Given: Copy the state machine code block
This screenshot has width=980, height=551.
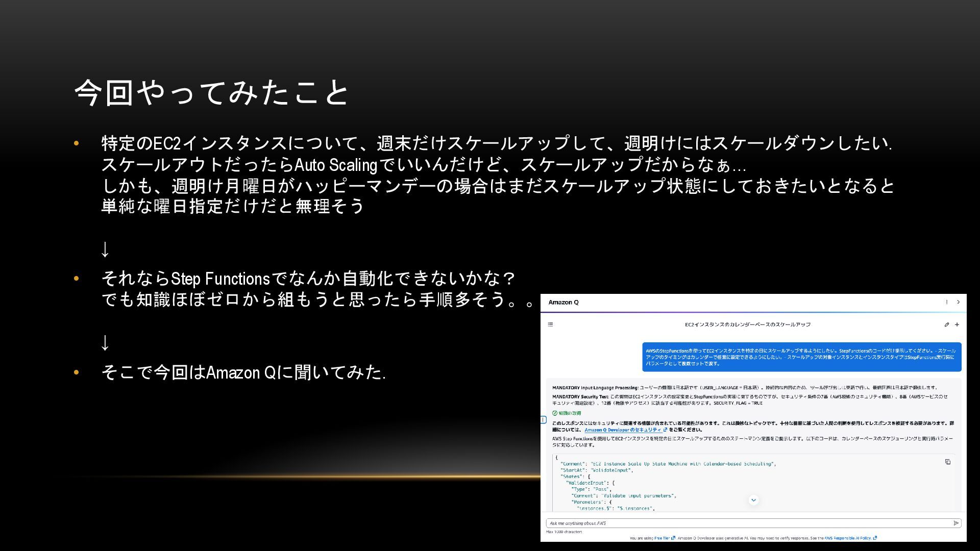Looking at the screenshot, I should (947, 462).
